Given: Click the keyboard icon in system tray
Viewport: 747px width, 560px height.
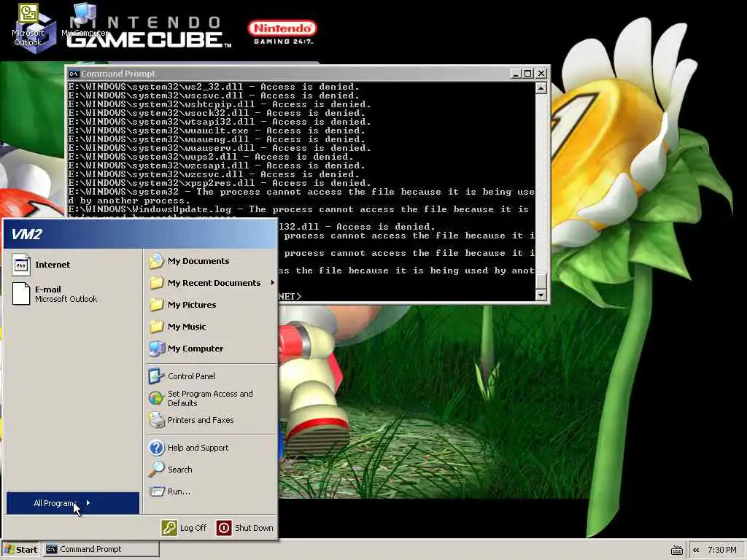Looking at the screenshot, I should [676, 550].
